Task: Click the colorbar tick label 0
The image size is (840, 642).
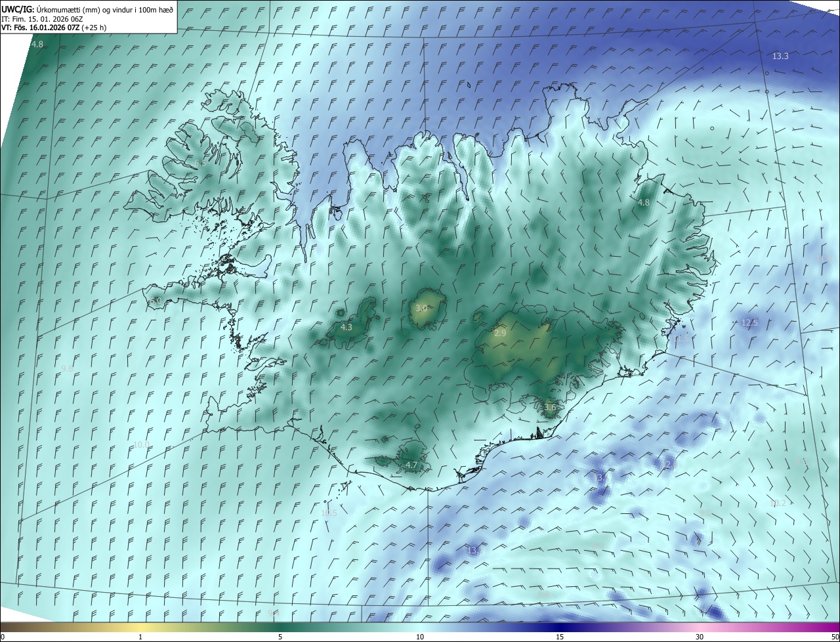Action: tap(3, 637)
